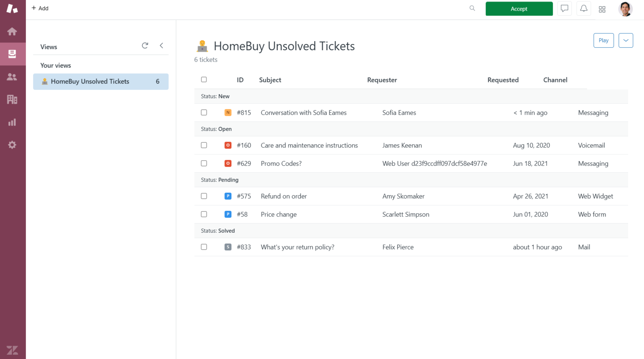Open What's your return policy? ticket
The height and width of the screenshot is (359, 644).
tap(297, 247)
